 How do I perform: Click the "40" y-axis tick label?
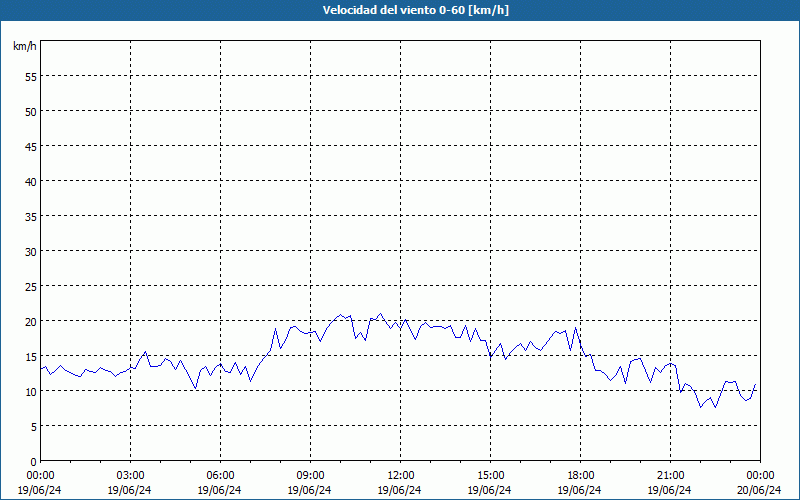tap(31, 182)
